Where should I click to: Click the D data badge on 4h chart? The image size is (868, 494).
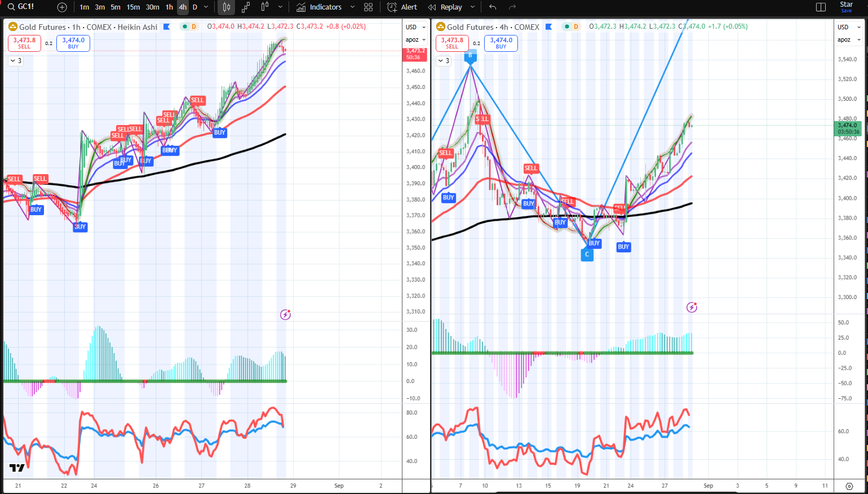point(576,26)
